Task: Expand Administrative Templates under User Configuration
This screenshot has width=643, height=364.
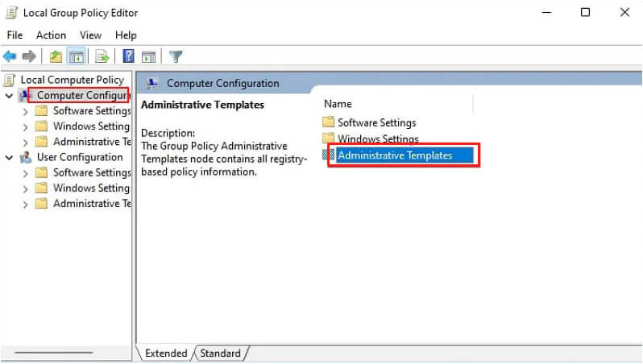Action: coord(26,205)
